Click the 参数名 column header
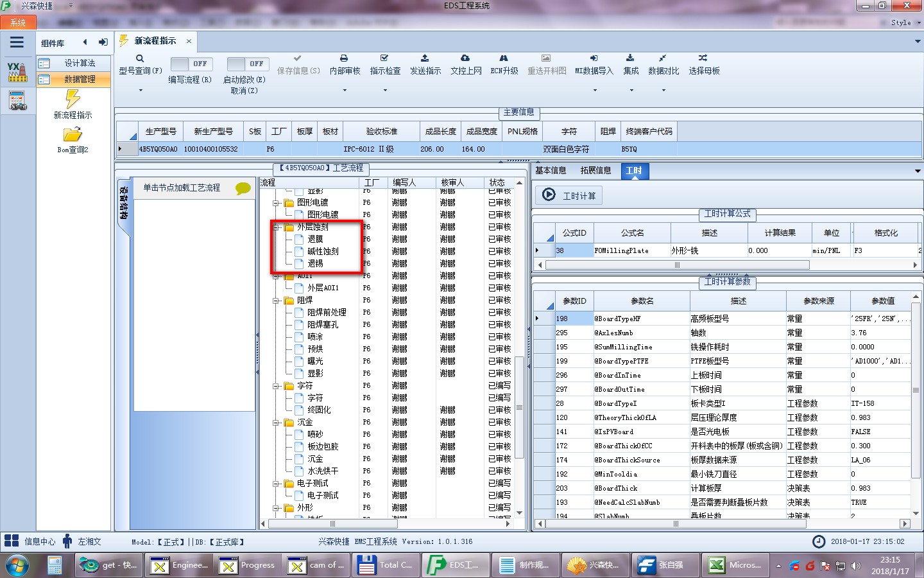Image resolution: width=924 pixels, height=578 pixels. coord(642,301)
